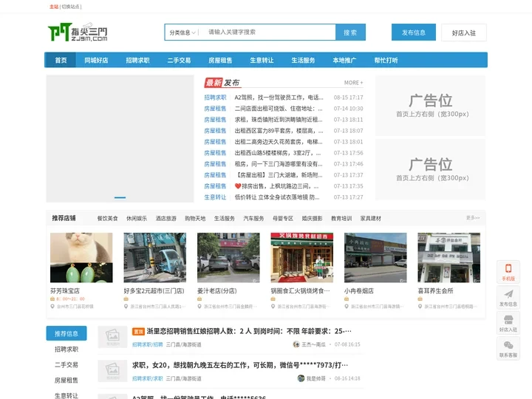Select the 餐饮美食 shop category

(x=108, y=218)
